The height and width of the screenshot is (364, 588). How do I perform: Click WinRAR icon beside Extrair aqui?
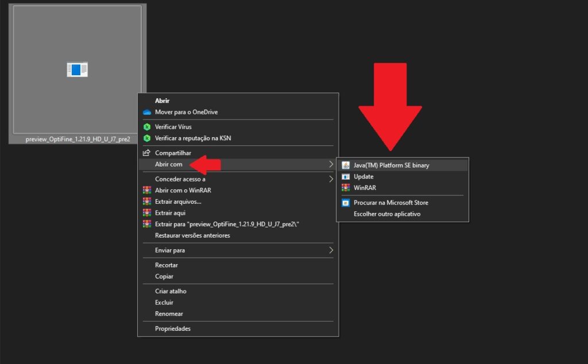147,213
